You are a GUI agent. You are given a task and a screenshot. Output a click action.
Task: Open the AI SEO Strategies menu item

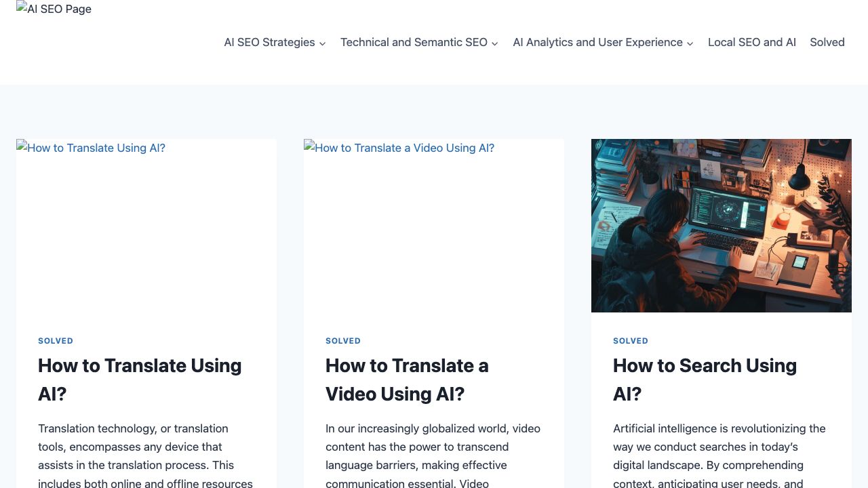tap(269, 42)
